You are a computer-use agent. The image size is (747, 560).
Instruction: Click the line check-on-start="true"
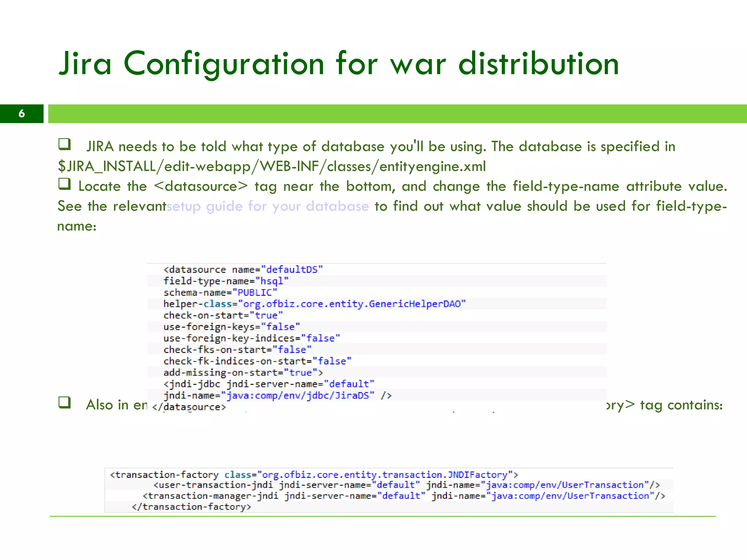[223, 315]
